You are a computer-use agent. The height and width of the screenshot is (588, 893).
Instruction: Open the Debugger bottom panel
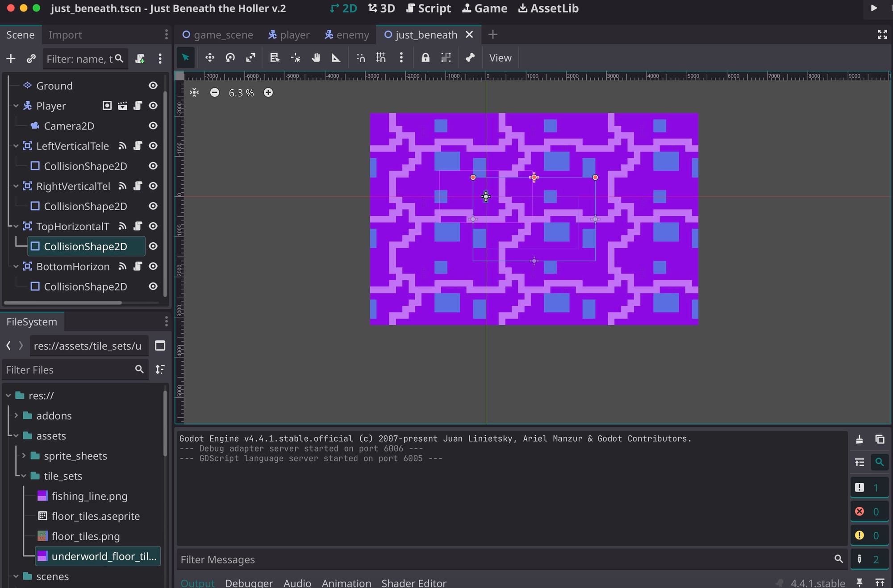[249, 583]
